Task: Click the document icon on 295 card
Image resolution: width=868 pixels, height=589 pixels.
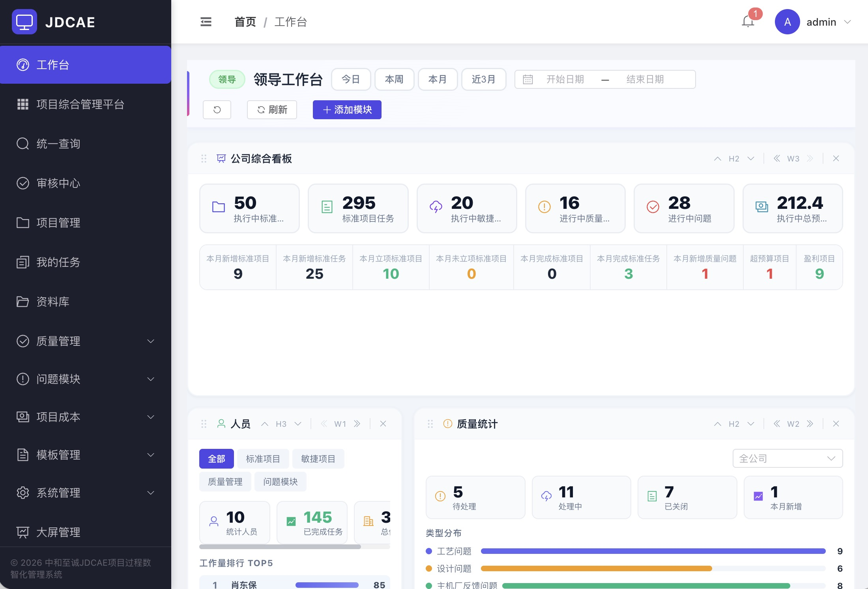Action: click(327, 206)
